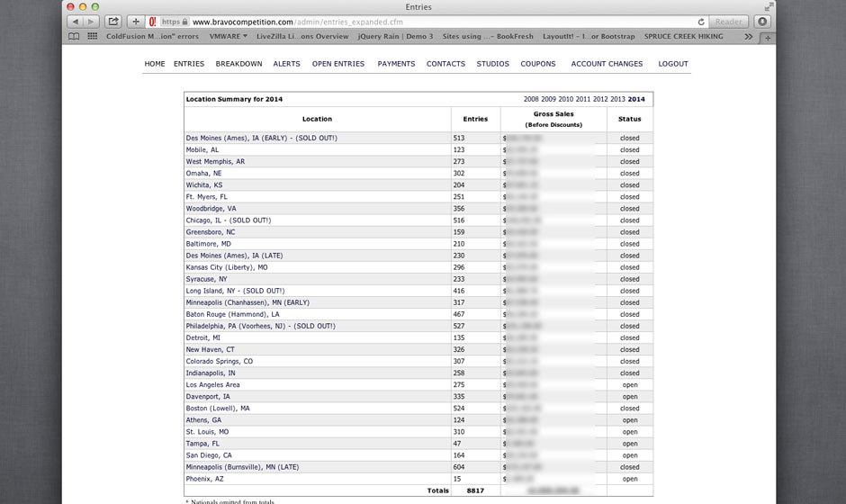Click the open status in Davenport row
The width and height of the screenshot is (846, 504).
point(630,397)
